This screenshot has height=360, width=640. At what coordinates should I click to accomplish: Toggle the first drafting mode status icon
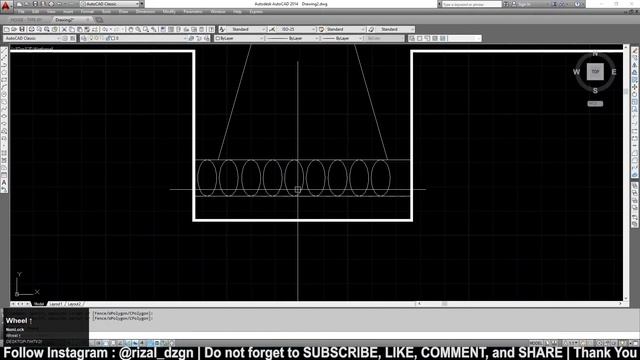click(x=98, y=343)
